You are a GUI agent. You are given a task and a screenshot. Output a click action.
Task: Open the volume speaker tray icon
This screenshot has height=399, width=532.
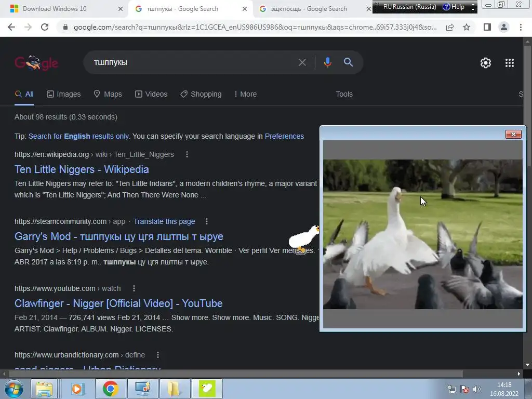pyautogui.click(x=477, y=389)
